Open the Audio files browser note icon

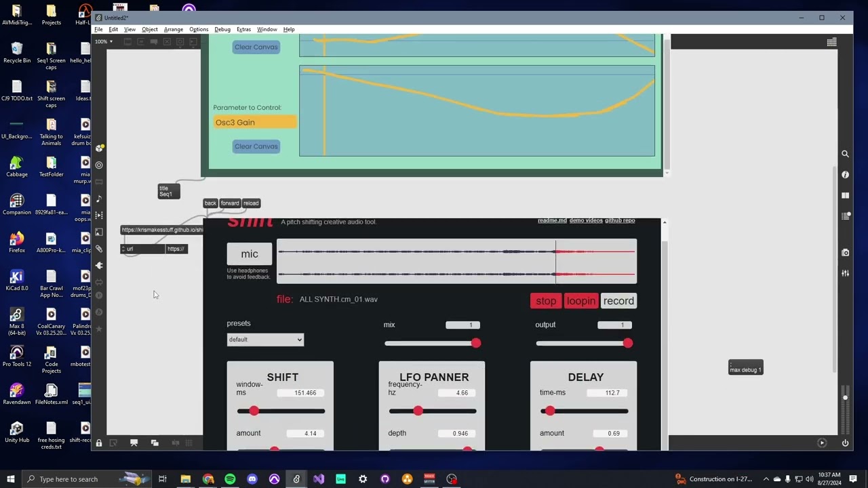click(99, 199)
